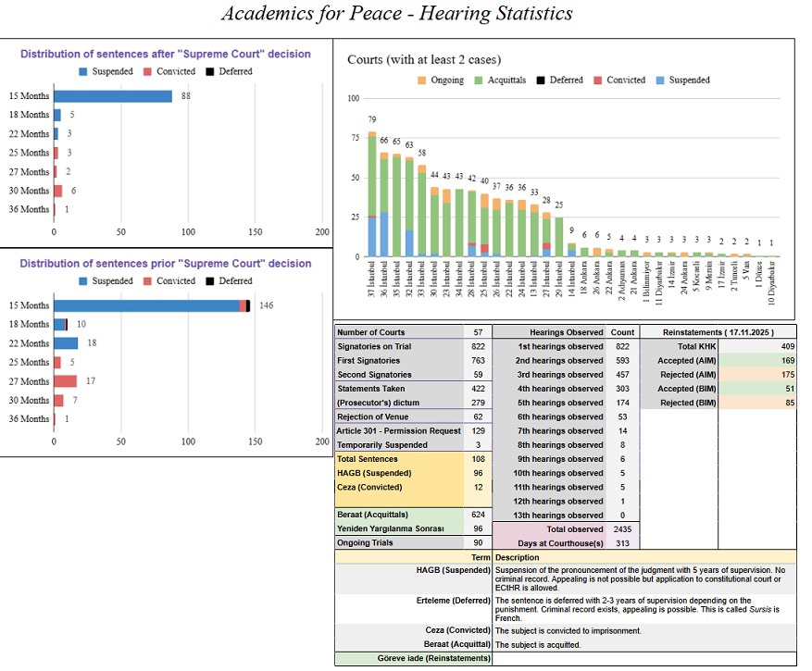
Task: Click the Beraat (Acquittals) row label
Action: 398,515
